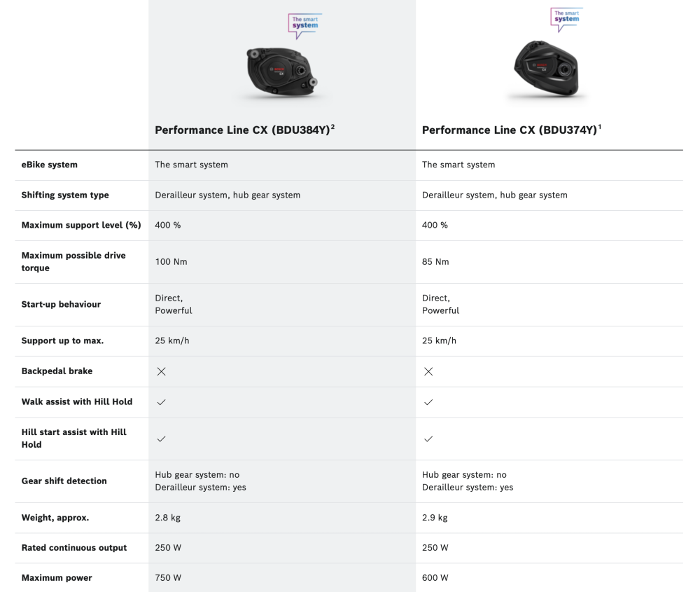Click the backpedal brake cross for BDU384Y
This screenshot has width=700, height=592.
[x=161, y=371]
